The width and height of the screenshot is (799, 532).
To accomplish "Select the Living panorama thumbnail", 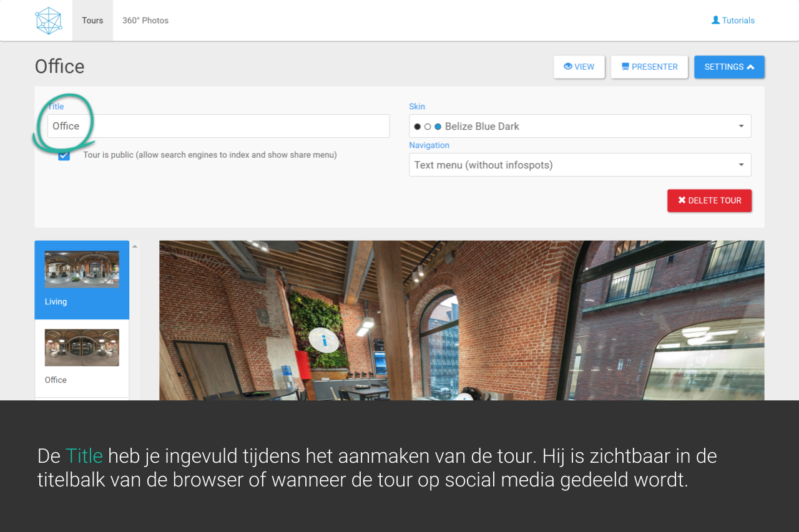I will pyautogui.click(x=82, y=269).
